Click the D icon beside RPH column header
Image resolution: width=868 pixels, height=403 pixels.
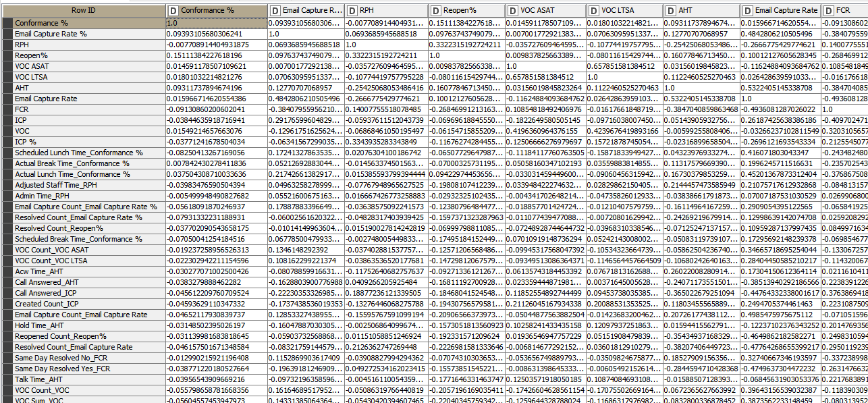(x=352, y=11)
